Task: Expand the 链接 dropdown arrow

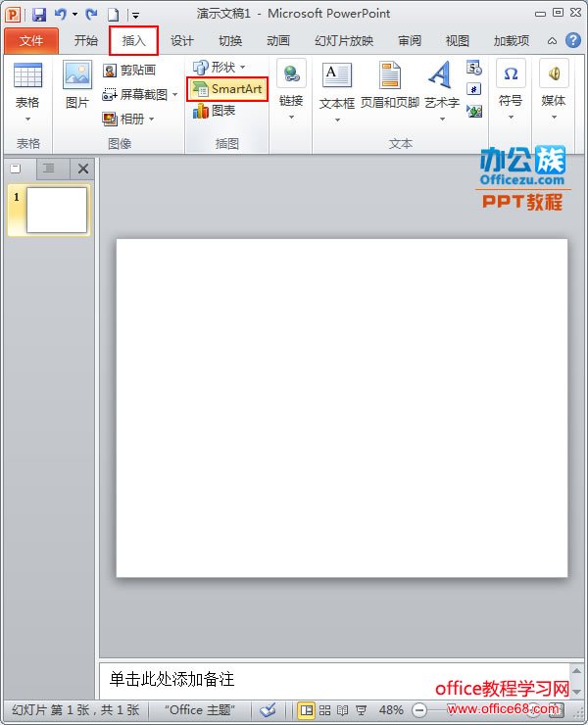Action: pyautogui.click(x=291, y=117)
